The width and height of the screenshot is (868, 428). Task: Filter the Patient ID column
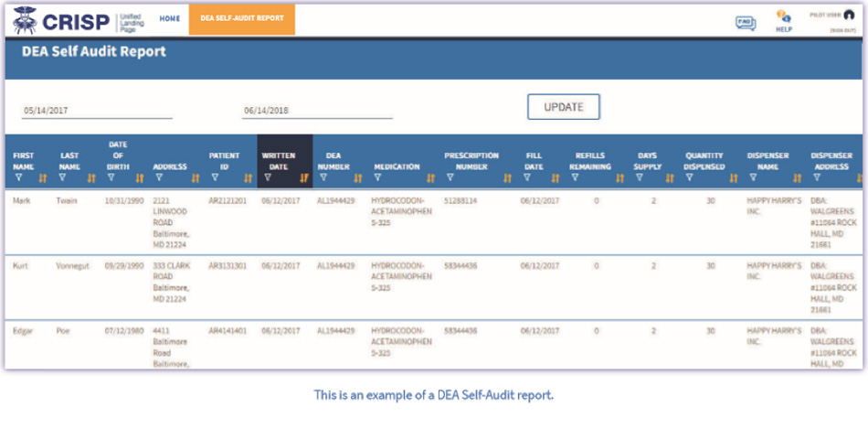[215, 178]
